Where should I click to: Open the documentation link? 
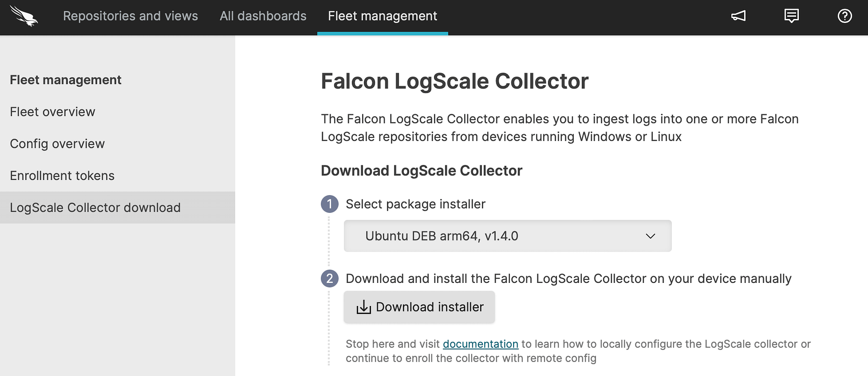pyautogui.click(x=481, y=344)
